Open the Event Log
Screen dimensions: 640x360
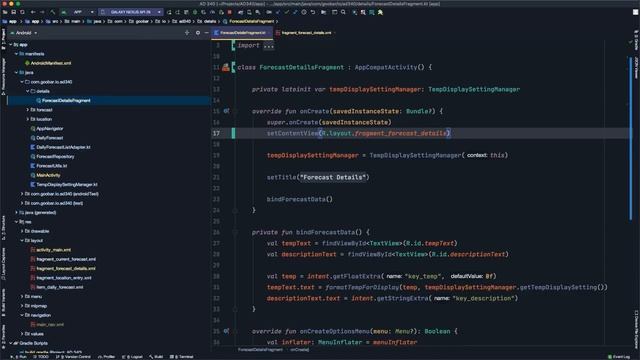click(x=620, y=357)
